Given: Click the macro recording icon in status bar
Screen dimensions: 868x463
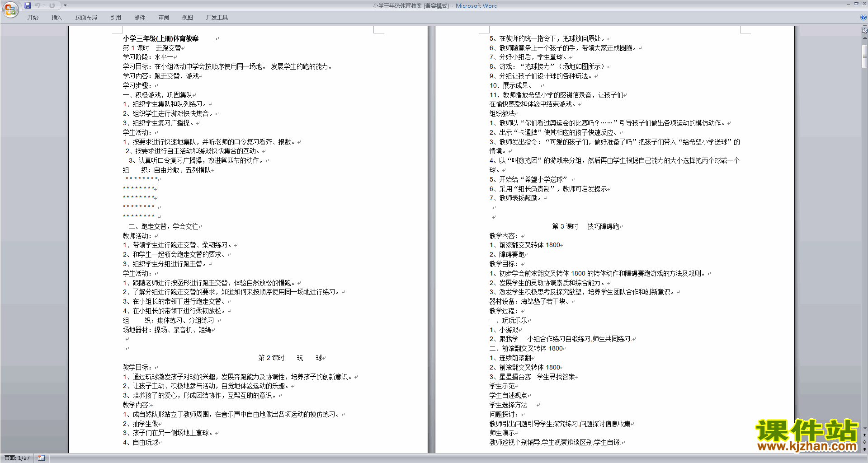Looking at the screenshot, I should click(42, 458).
